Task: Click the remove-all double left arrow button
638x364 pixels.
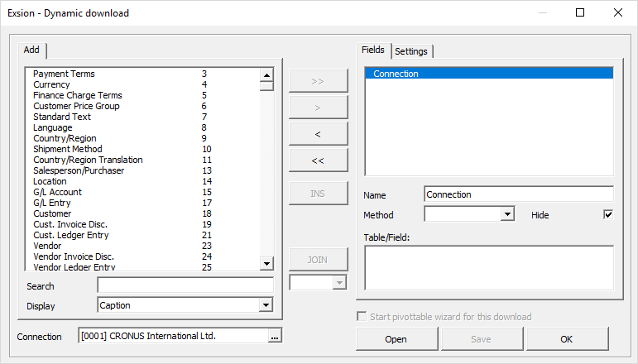Action: pyautogui.click(x=319, y=160)
